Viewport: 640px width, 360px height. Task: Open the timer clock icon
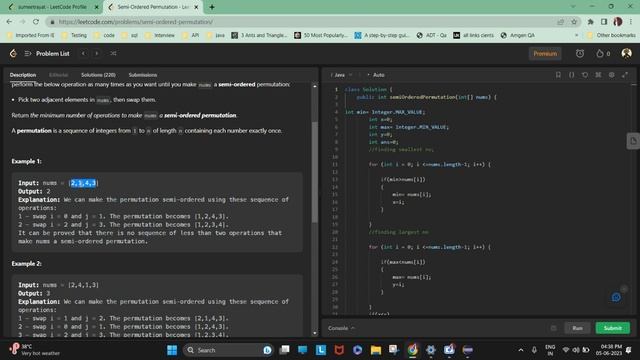(580, 53)
